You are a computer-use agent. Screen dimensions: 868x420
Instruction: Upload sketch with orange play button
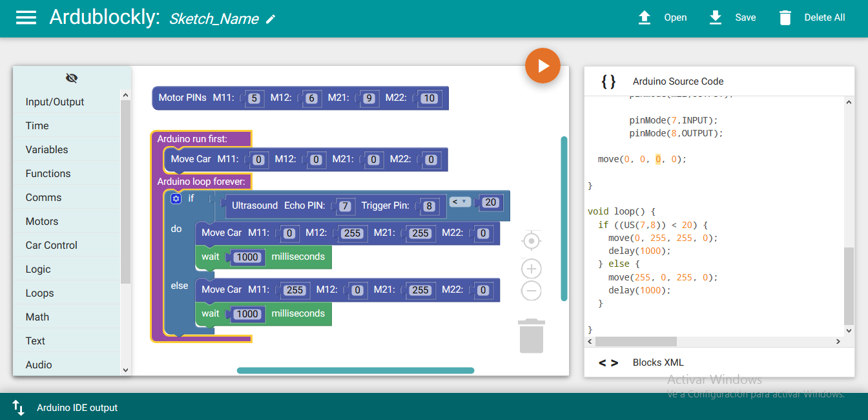542,65
